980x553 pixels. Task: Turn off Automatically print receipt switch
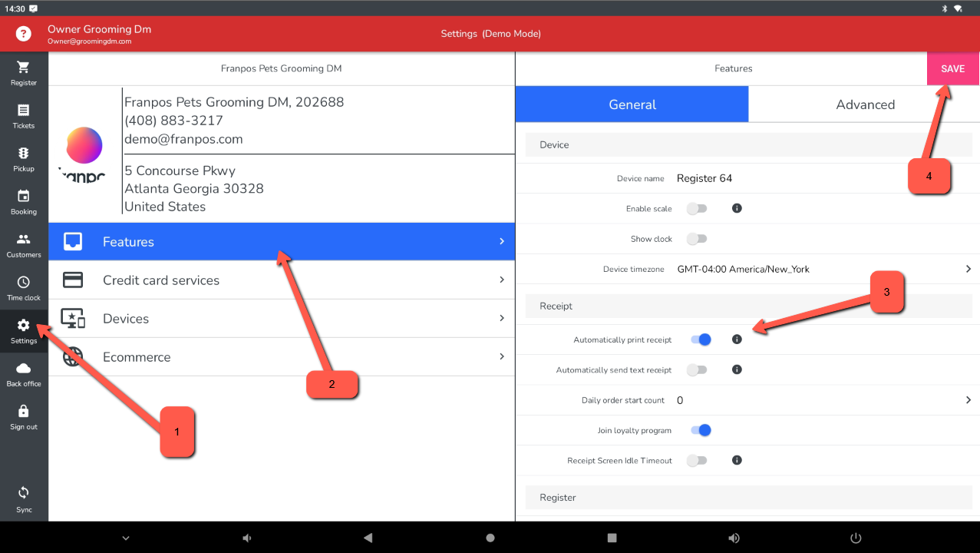click(701, 339)
